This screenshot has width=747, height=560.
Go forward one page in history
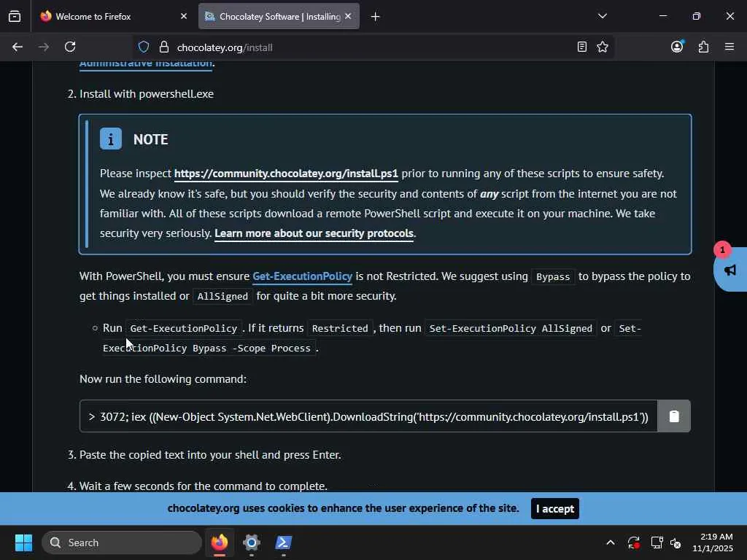click(x=44, y=47)
